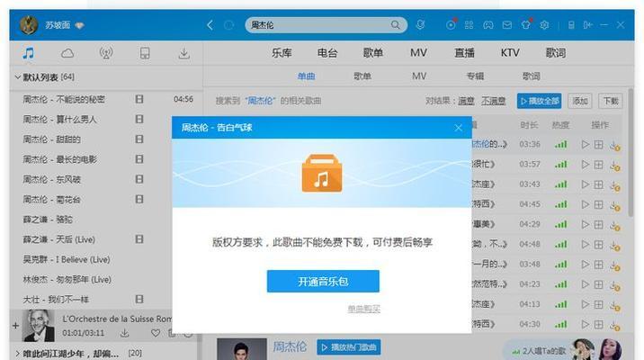Click the 满意 feedback link
This screenshot has width=644, height=360.
(466, 101)
